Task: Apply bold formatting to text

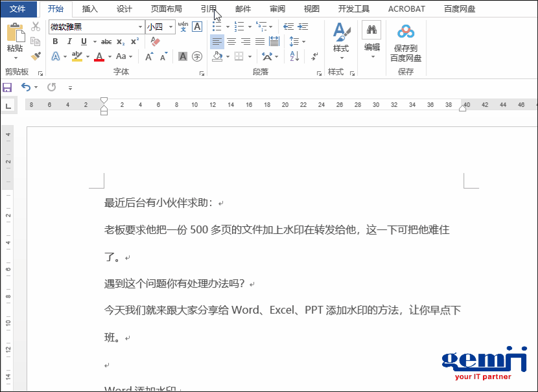Action: coord(54,41)
